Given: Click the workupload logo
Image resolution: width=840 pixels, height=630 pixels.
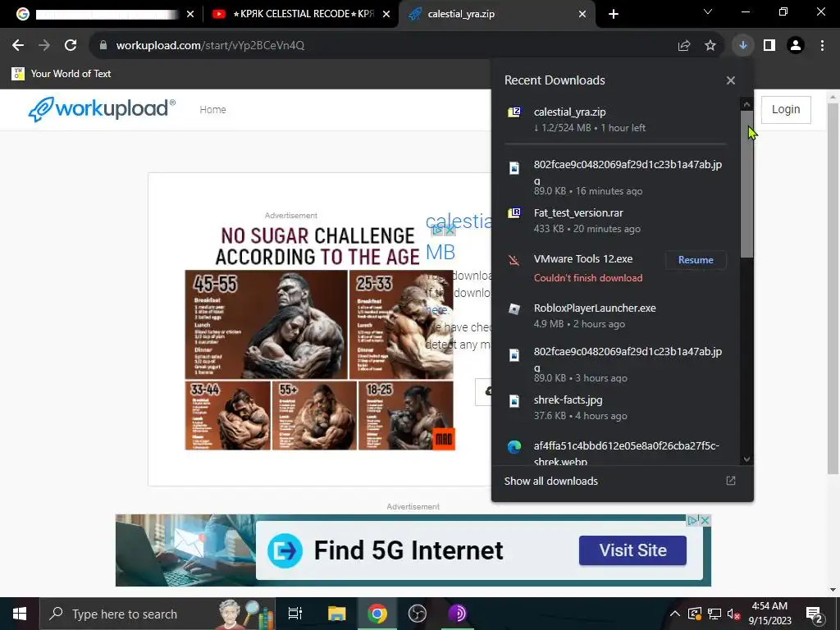Looking at the screenshot, I should (x=102, y=109).
